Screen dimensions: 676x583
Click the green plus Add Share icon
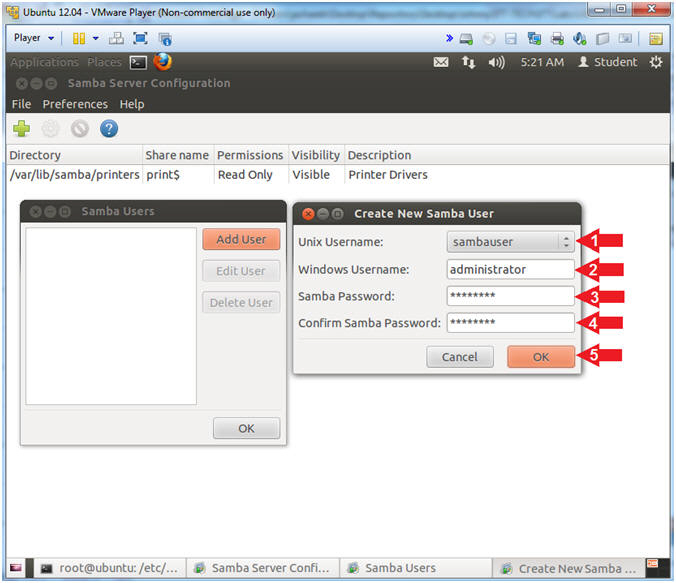[22, 129]
